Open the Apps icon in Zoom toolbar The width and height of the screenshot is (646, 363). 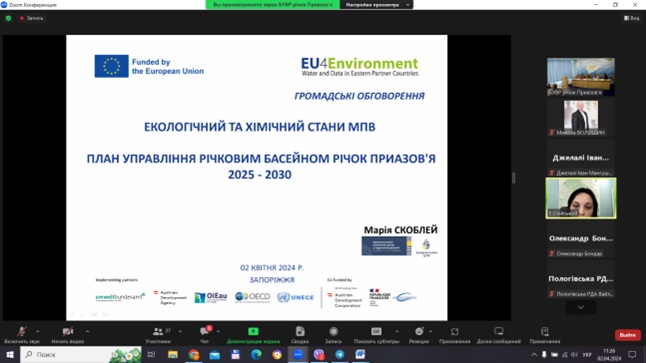[454, 331]
